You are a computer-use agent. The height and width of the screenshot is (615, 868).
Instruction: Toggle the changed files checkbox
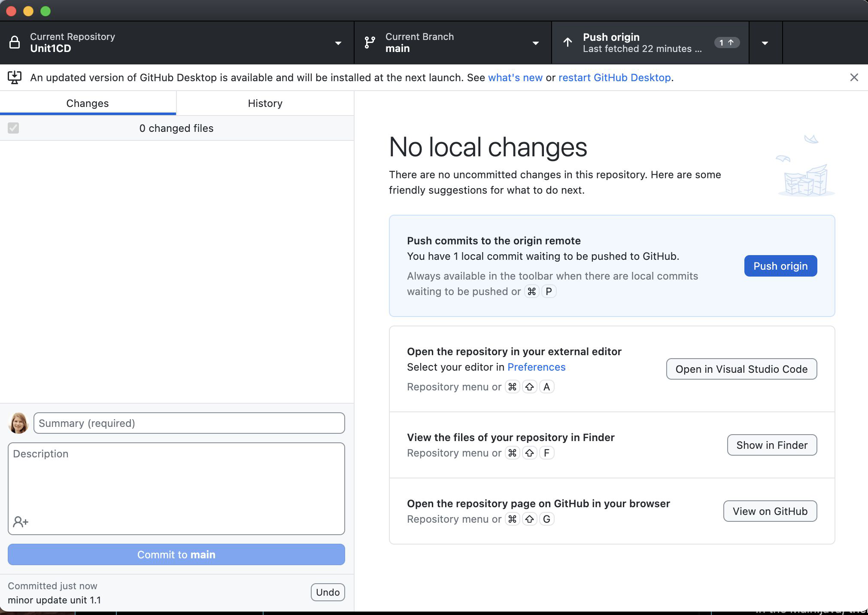click(13, 128)
